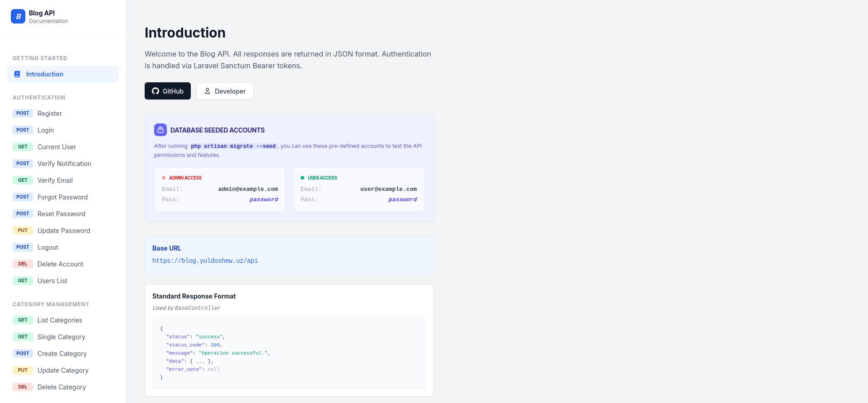The width and height of the screenshot is (868, 403).
Task: Open the Forgot Password endpoint
Action: pos(62,197)
